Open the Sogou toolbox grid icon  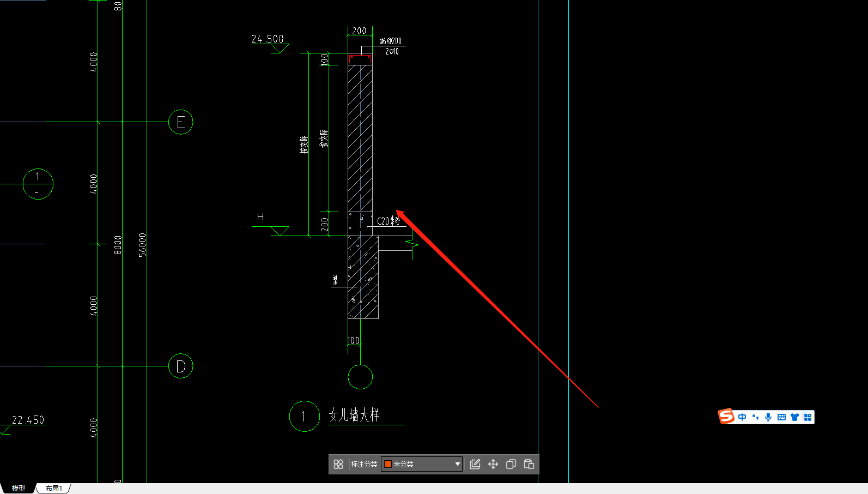pos(808,417)
